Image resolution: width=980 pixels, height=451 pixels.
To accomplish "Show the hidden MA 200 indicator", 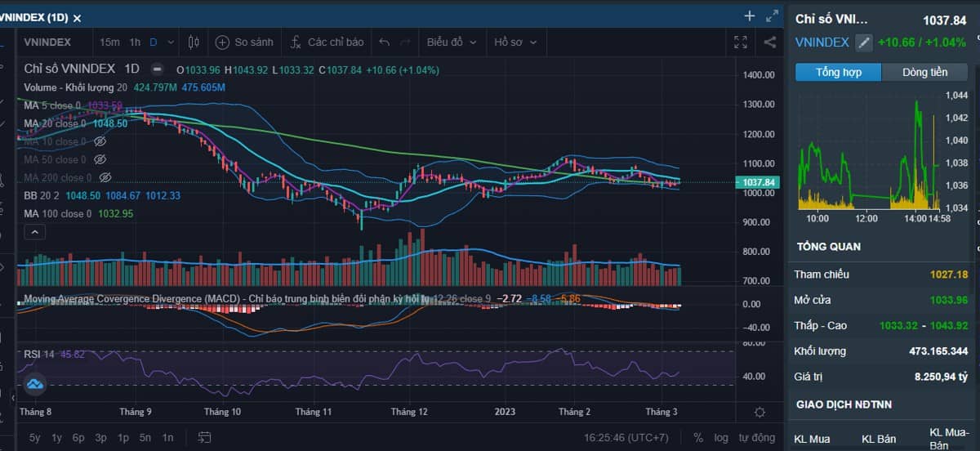I will tap(105, 177).
